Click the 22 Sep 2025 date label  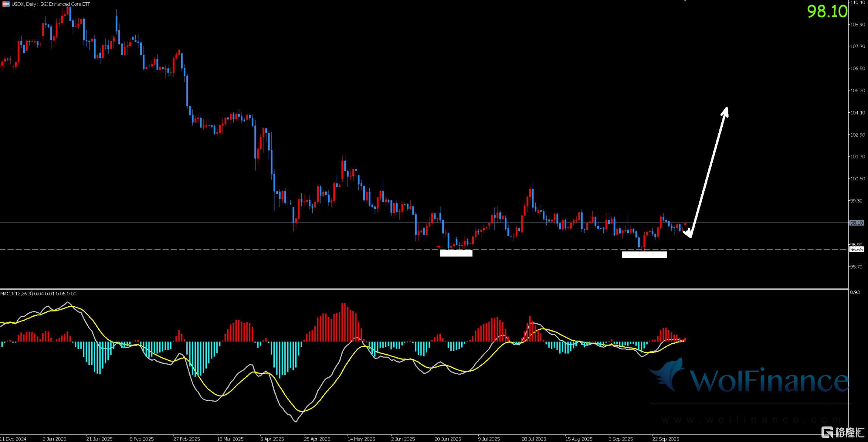click(665, 439)
